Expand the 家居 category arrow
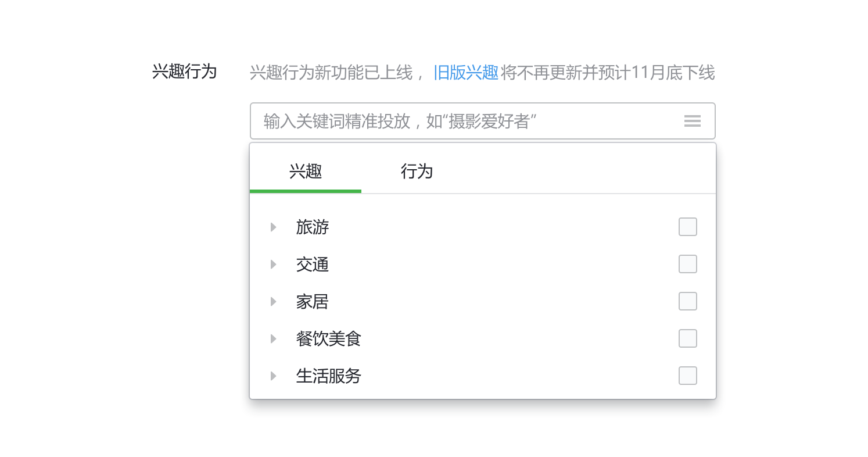The height and width of the screenshot is (457, 868). (x=273, y=301)
